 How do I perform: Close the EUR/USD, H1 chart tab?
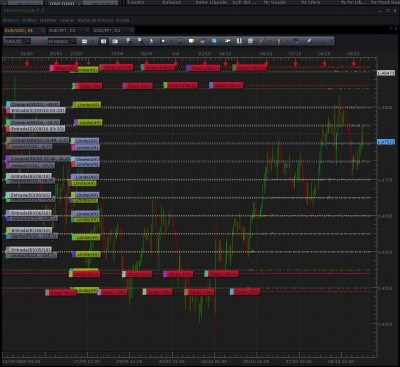43,31
